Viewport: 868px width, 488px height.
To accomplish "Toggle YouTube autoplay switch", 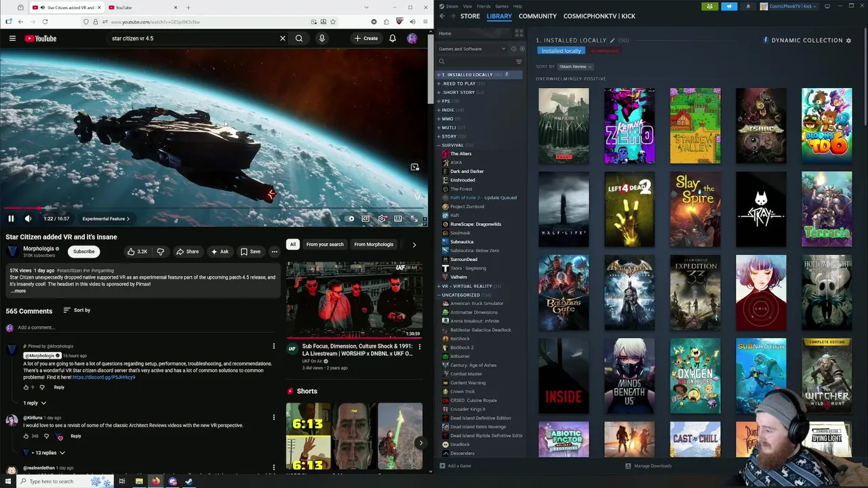I will [x=350, y=218].
